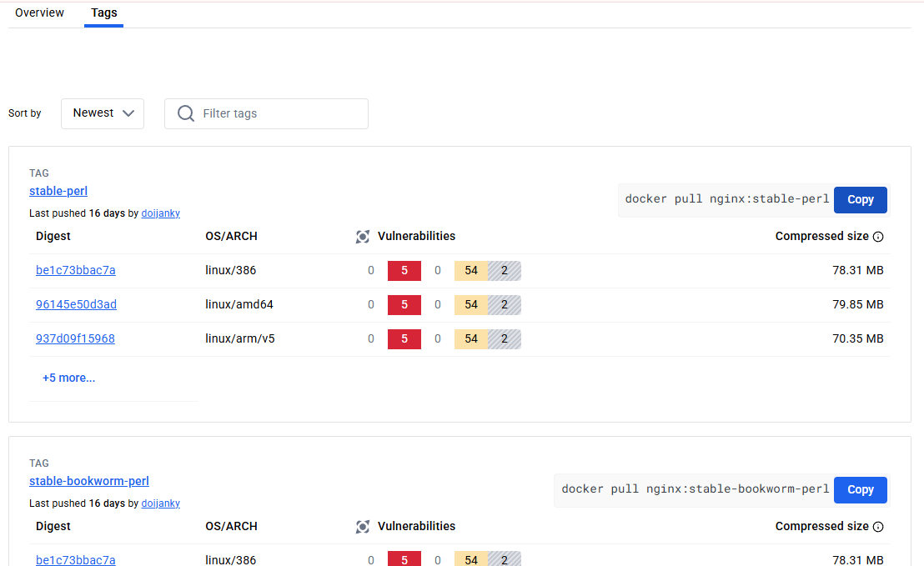This screenshot has width=924, height=566.
Task: Open digest be1c73bbac7a under stable-perl
Action: pos(75,270)
